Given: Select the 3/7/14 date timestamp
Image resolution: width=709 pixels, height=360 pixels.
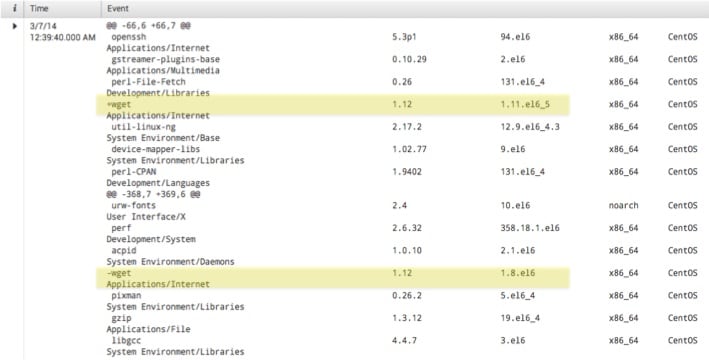Looking at the screenshot, I should point(43,26).
